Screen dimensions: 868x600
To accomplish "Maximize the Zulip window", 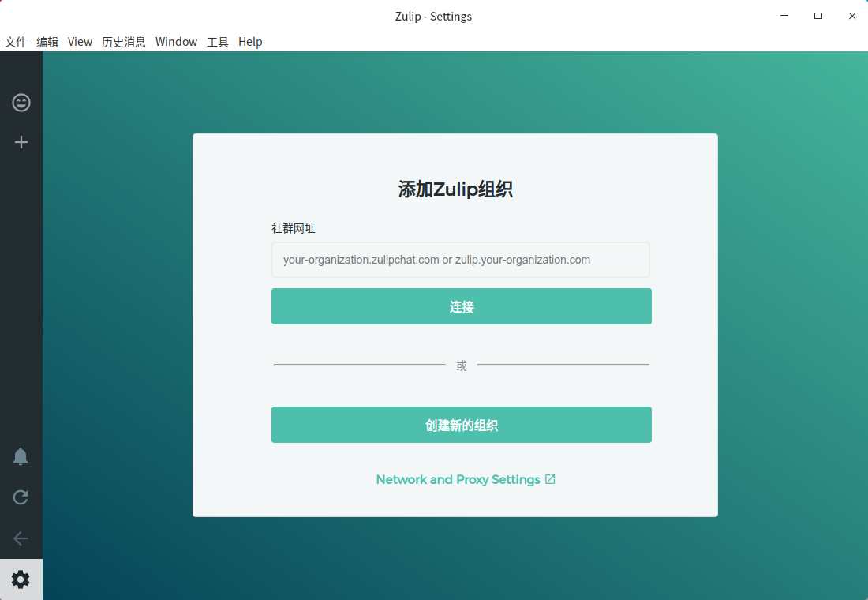I will [818, 16].
